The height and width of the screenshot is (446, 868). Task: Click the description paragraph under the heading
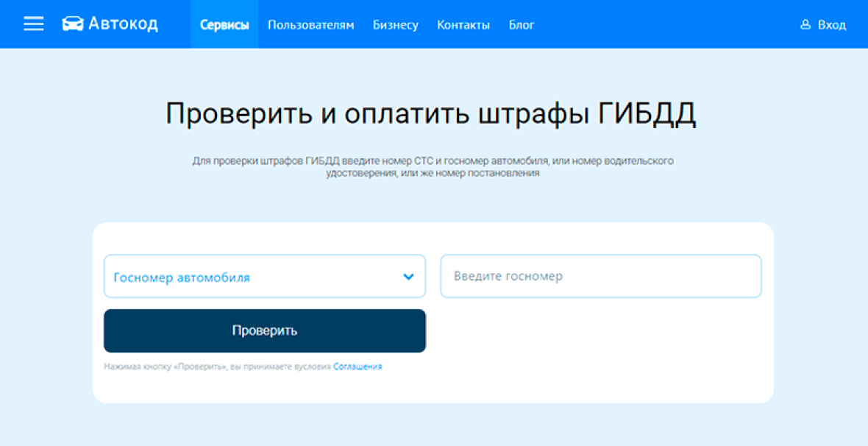433,166
